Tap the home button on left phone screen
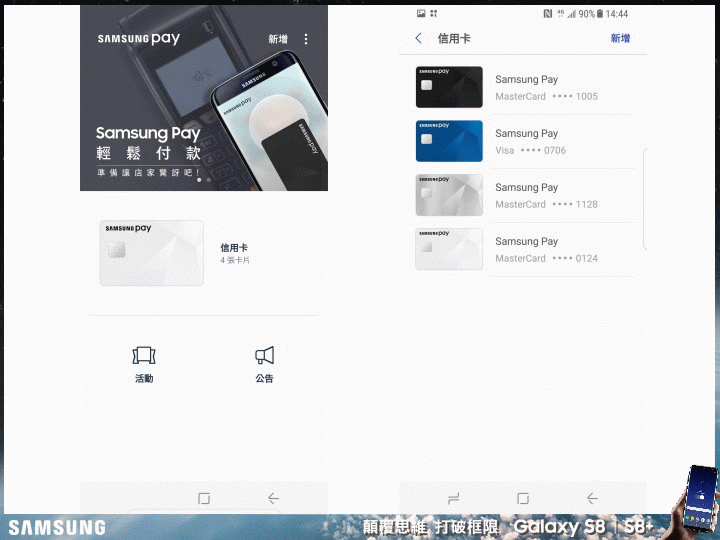This screenshot has height=540, width=720. 204,498
